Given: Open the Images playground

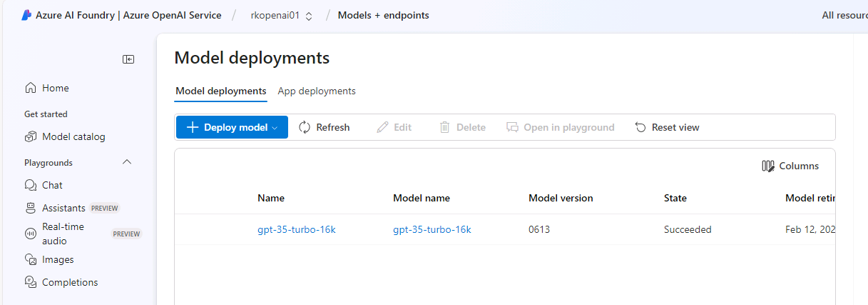Looking at the screenshot, I should [x=58, y=260].
